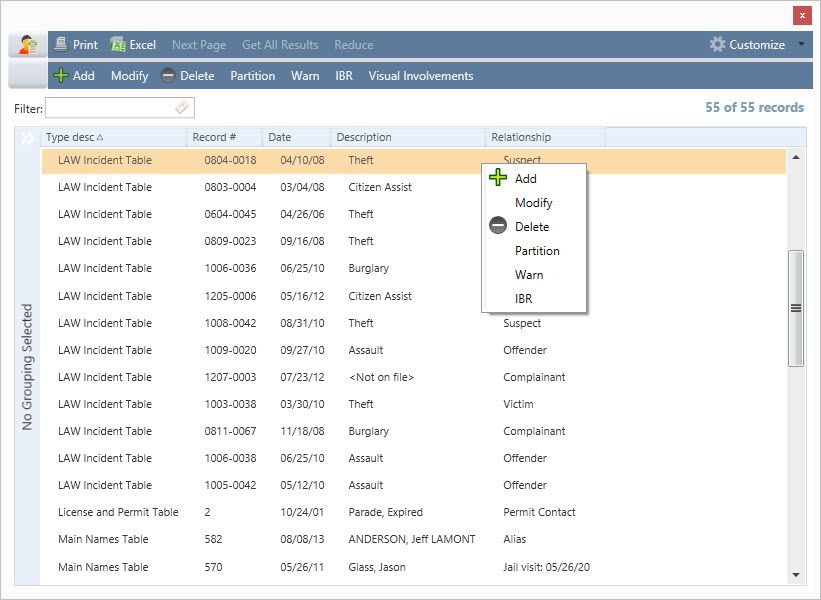The height and width of the screenshot is (600, 821).
Task: Open Visual Involvements from the toolbar
Action: pyautogui.click(x=420, y=76)
